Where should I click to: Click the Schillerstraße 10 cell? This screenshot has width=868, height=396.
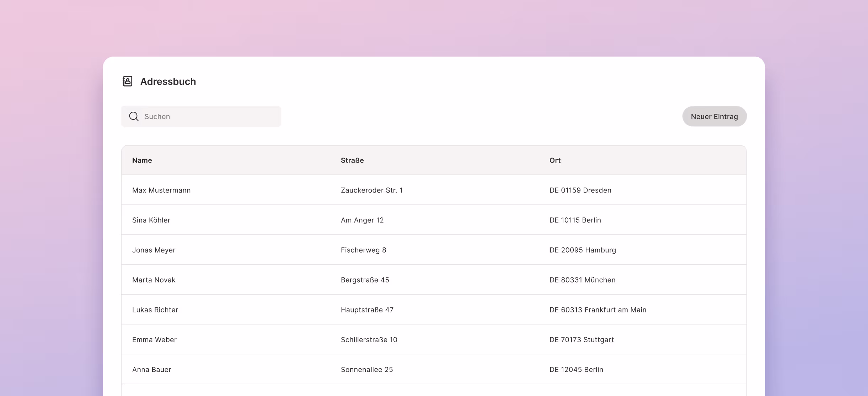tap(369, 340)
